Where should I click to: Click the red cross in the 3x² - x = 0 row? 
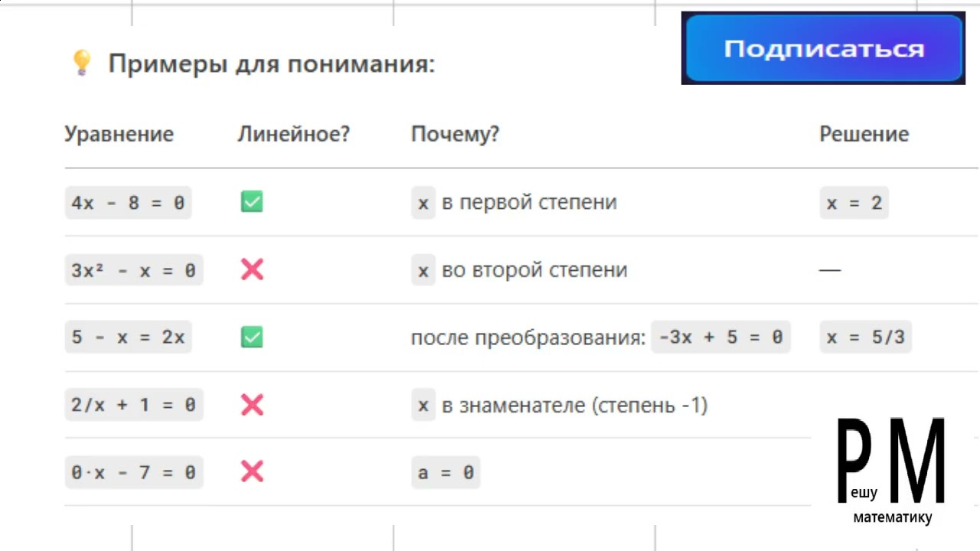click(252, 269)
